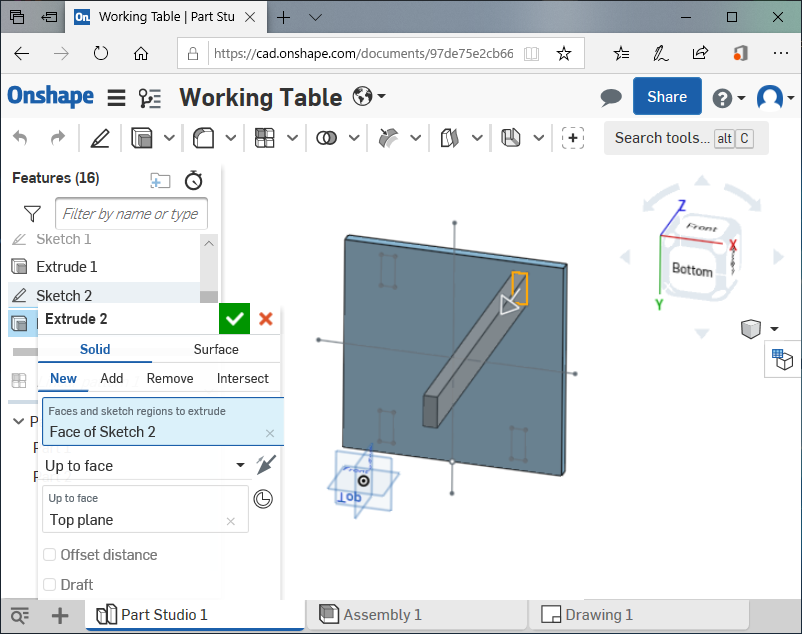Switch to the Surface tab
Viewport: 802px width, 634px height.
[216, 349]
